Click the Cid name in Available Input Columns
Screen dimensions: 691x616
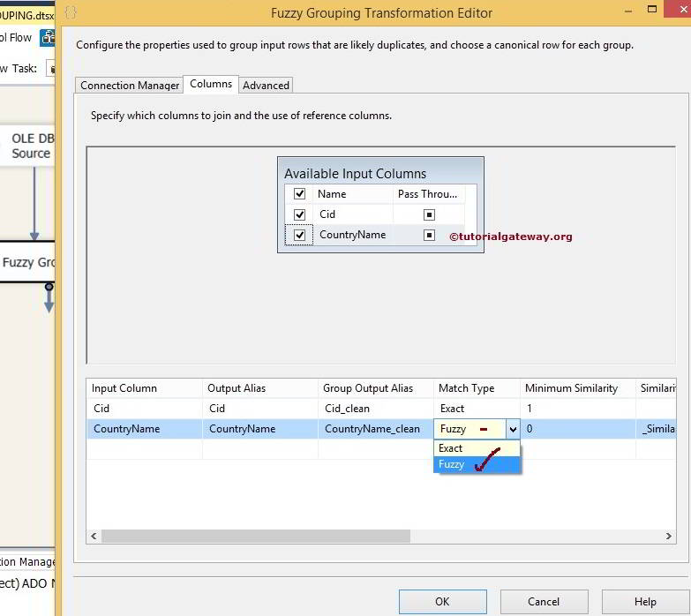327,214
